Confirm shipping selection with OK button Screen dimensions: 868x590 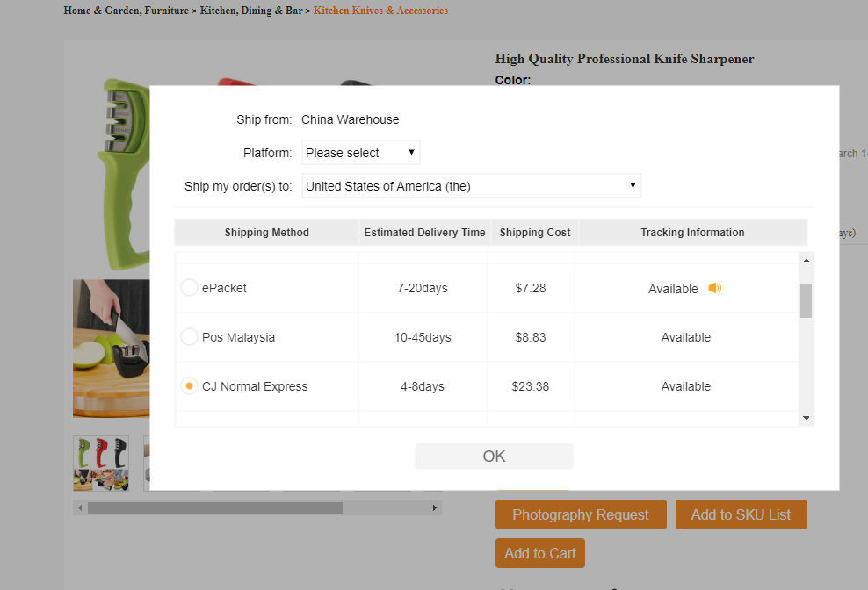(494, 457)
